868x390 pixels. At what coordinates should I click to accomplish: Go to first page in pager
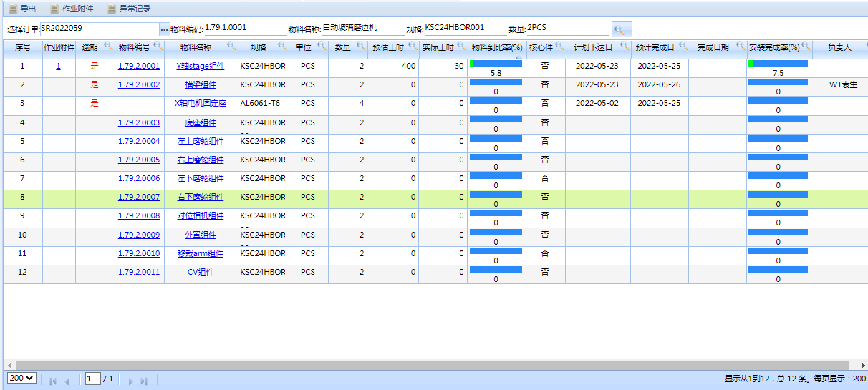(x=52, y=381)
